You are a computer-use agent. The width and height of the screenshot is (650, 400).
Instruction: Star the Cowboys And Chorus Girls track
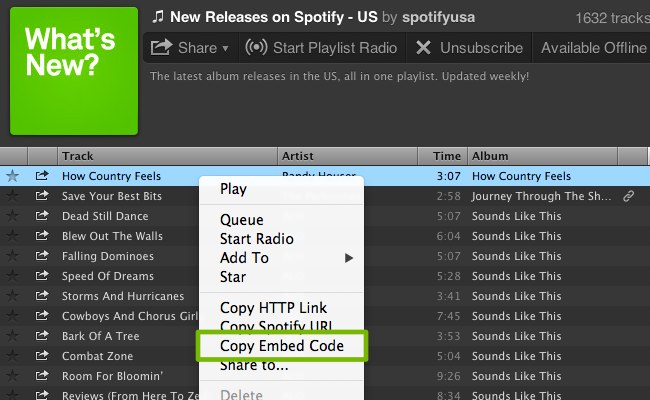tap(12, 316)
